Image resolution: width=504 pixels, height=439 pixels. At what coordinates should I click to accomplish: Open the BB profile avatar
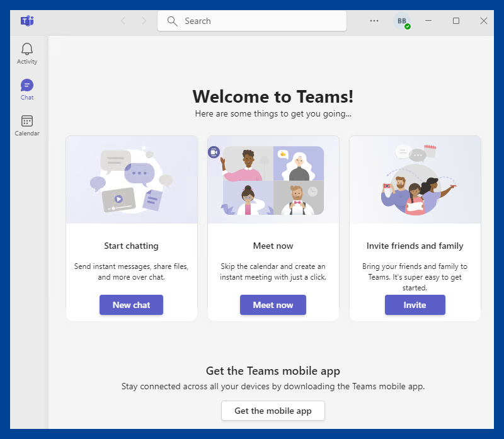[402, 21]
